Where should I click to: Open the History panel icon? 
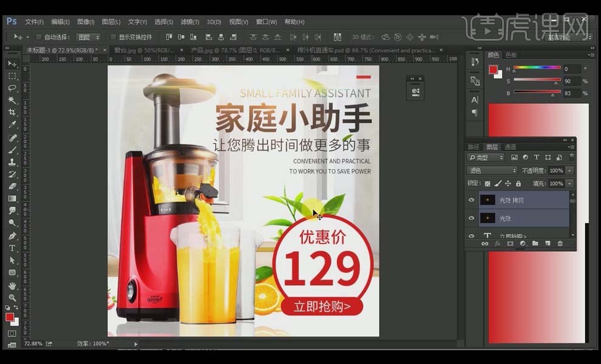pyautogui.click(x=475, y=62)
